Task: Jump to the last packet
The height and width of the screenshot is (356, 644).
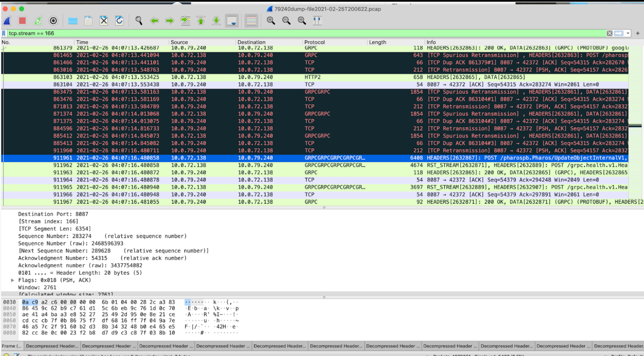Action: (216, 21)
